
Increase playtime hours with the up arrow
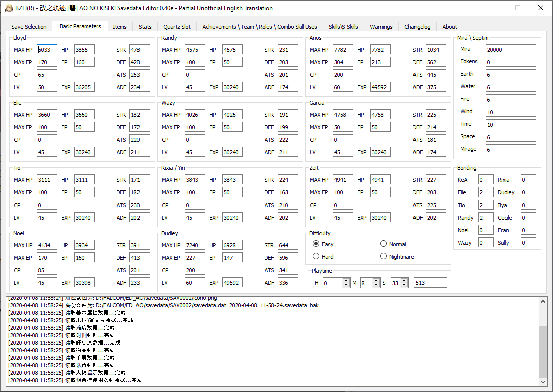[x=346, y=280]
